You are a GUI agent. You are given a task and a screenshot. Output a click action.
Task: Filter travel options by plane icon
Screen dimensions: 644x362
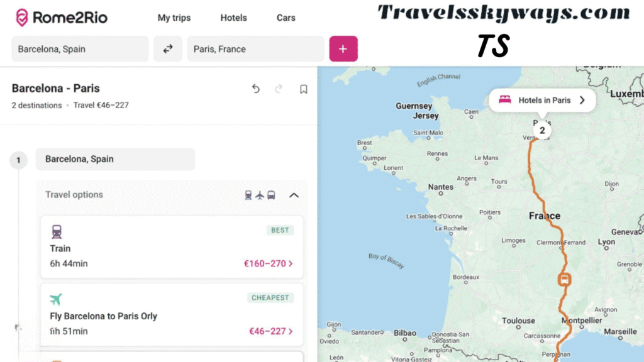tap(260, 195)
